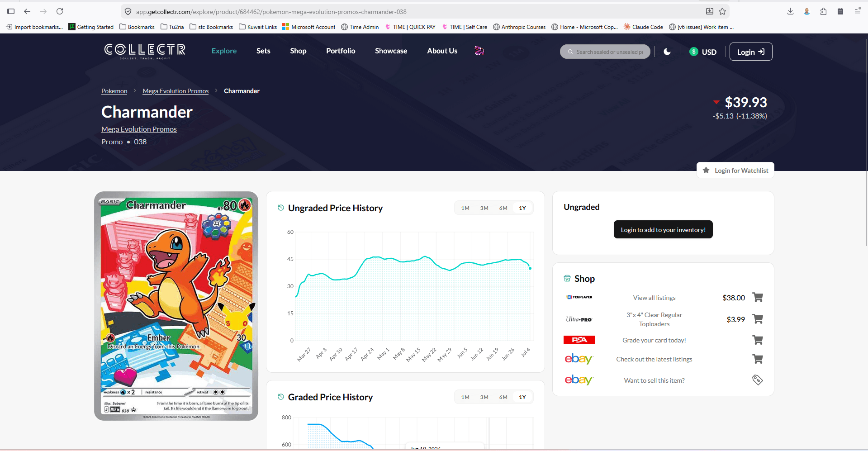868x451 pixels.
Task: Select 1M range for Ungraded Price History
Action: (465, 208)
